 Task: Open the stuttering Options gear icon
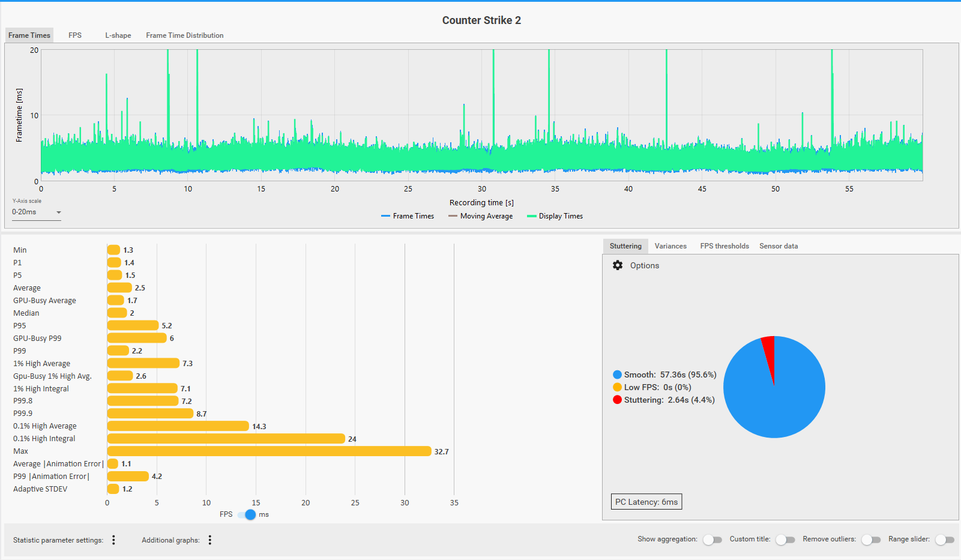[618, 265]
